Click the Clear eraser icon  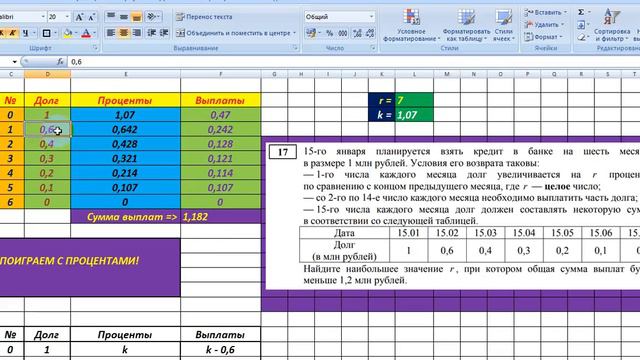click(581, 38)
